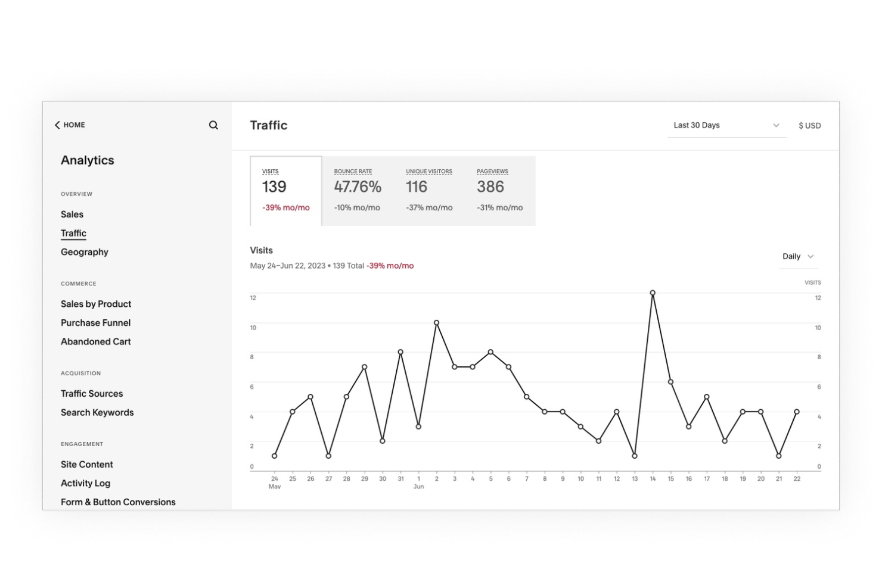Open the Abandoned Cart report
This screenshot has width=882, height=588.
point(95,341)
